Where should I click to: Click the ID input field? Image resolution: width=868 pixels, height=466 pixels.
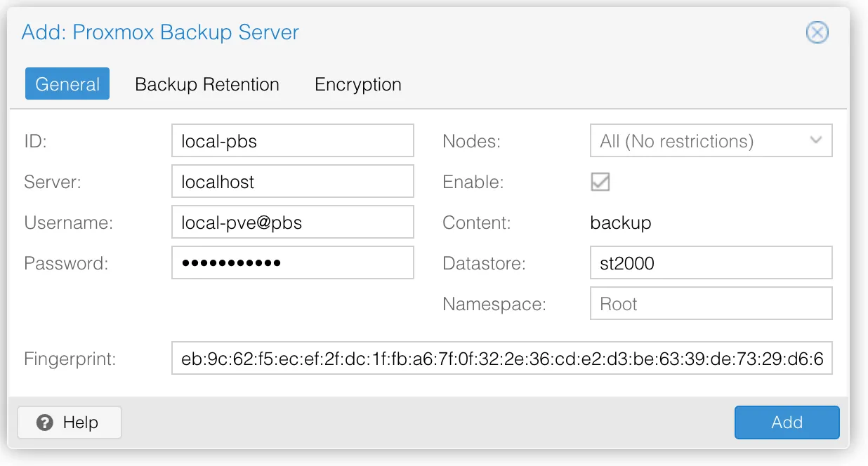[x=293, y=141]
